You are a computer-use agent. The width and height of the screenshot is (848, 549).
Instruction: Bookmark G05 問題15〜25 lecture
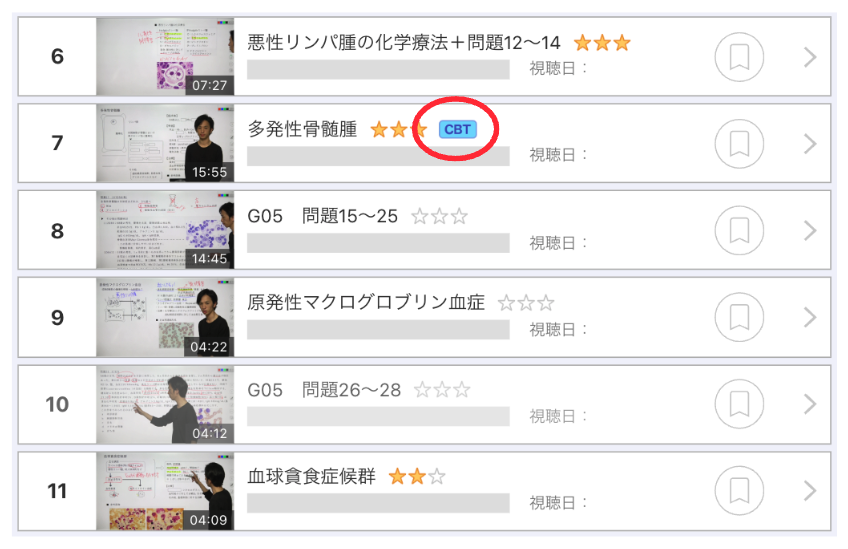coord(739,230)
